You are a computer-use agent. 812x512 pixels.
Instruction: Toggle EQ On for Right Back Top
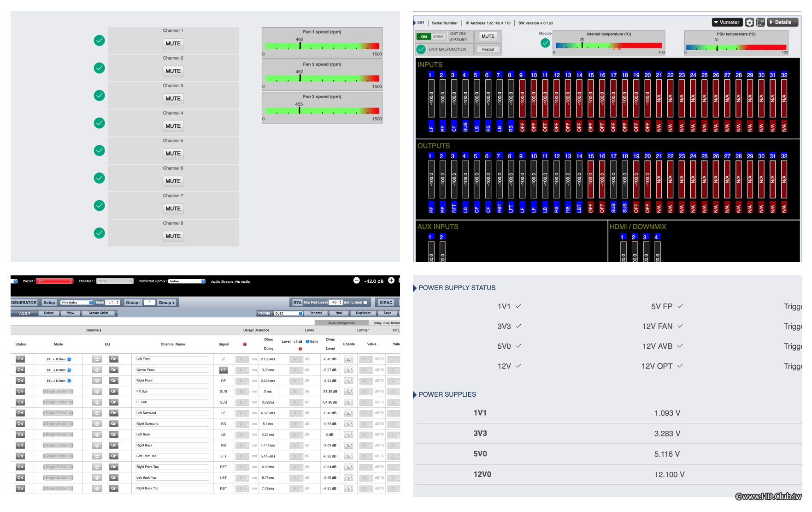click(x=114, y=488)
